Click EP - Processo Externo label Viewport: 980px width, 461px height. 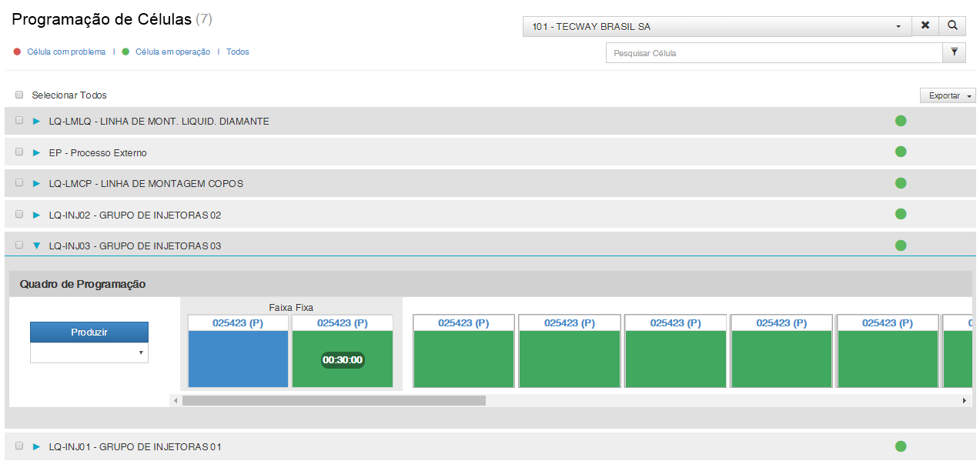coord(98,153)
